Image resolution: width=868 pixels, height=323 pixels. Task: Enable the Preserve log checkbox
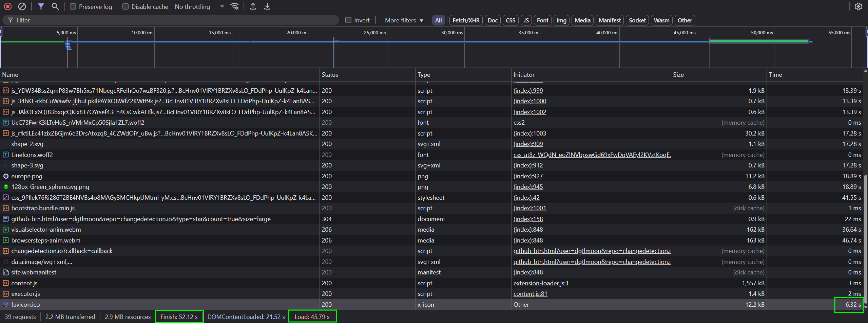pyautogui.click(x=73, y=7)
